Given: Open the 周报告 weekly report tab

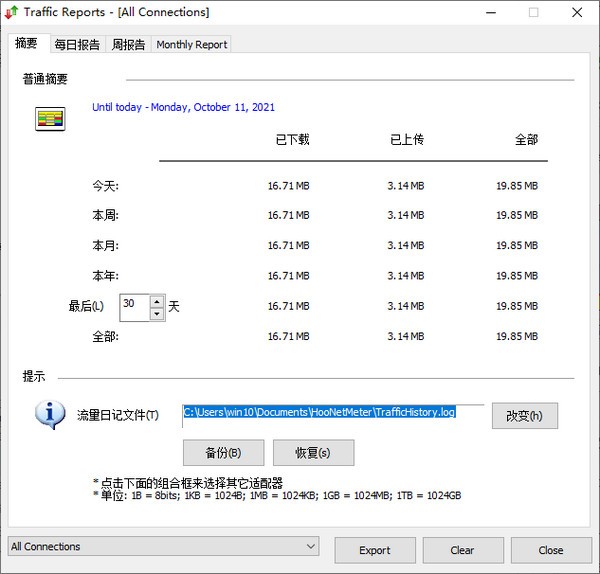Looking at the screenshot, I should tap(127, 45).
